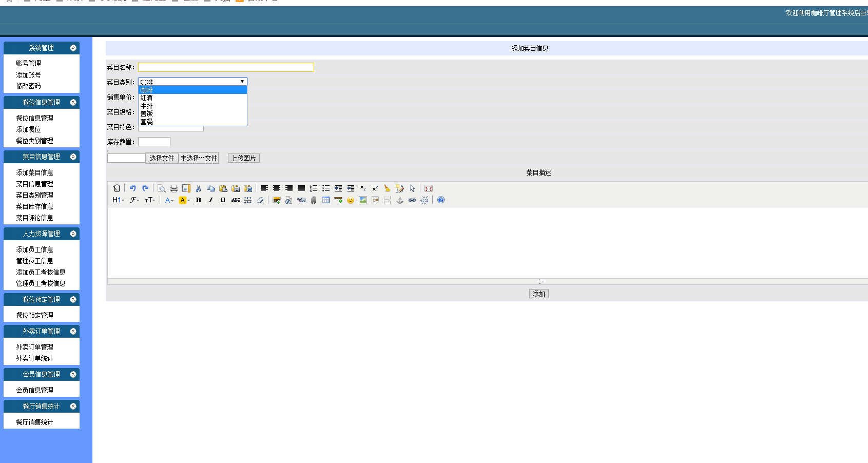Image resolution: width=868 pixels, height=463 pixels.
Task: Toggle italic formatting
Action: (211, 200)
